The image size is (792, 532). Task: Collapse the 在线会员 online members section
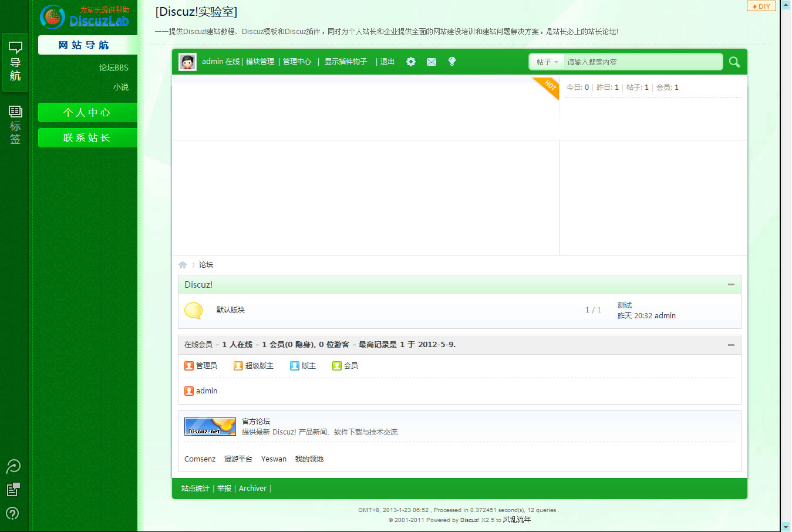731,345
